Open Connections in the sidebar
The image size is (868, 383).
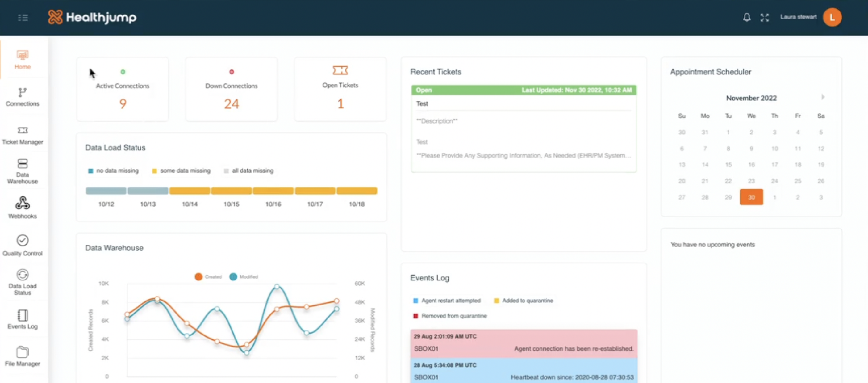point(23,97)
